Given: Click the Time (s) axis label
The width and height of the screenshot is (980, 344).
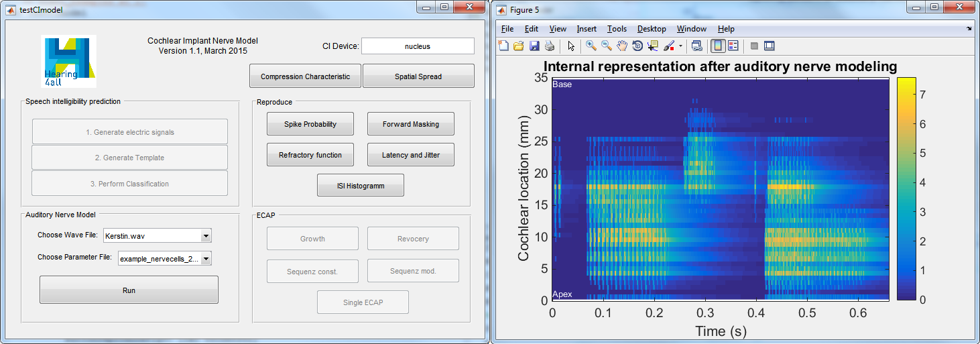Looking at the screenshot, I should click(x=719, y=331).
